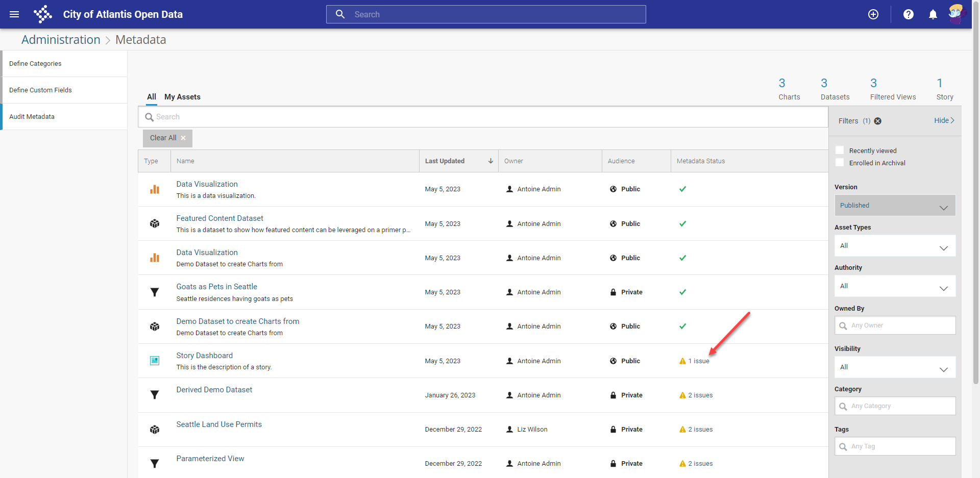This screenshot has height=478, width=980.
Task: Click the 2 issues status for Derived Demo Dataset
Action: (700, 395)
